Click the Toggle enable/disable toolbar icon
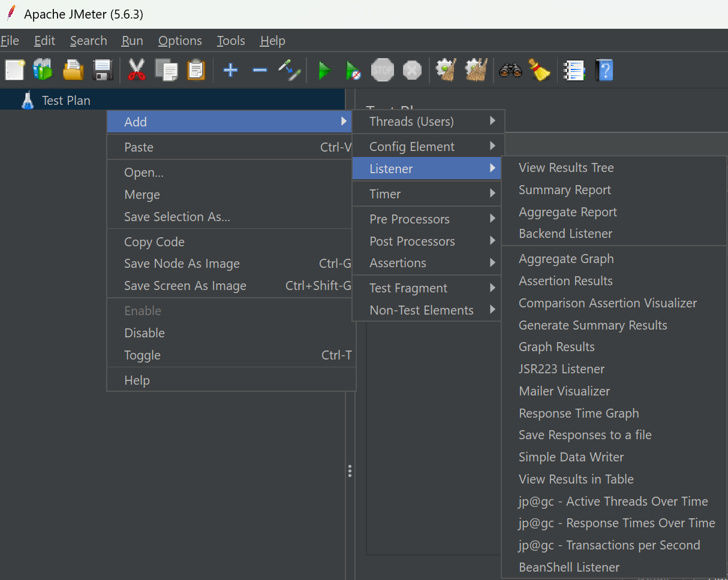728x580 pixels. 289,70
